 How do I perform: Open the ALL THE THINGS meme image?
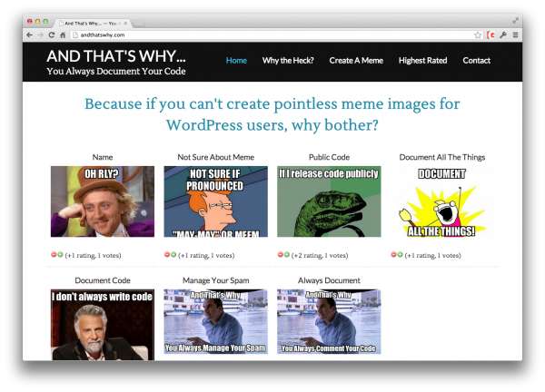click(x=442, y=202)
